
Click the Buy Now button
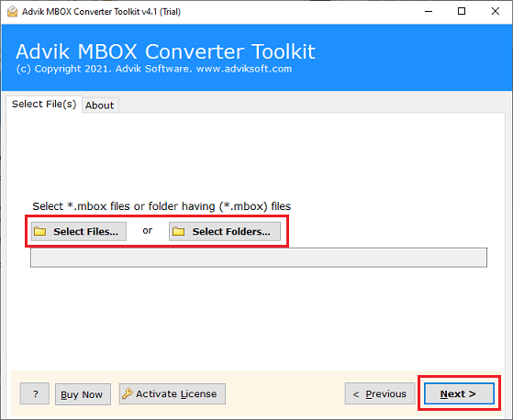pos(83,394)
